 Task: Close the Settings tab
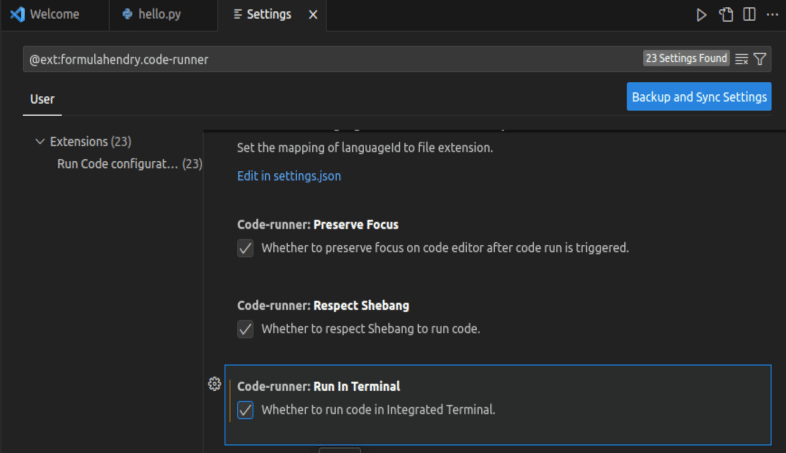(313, 15)
